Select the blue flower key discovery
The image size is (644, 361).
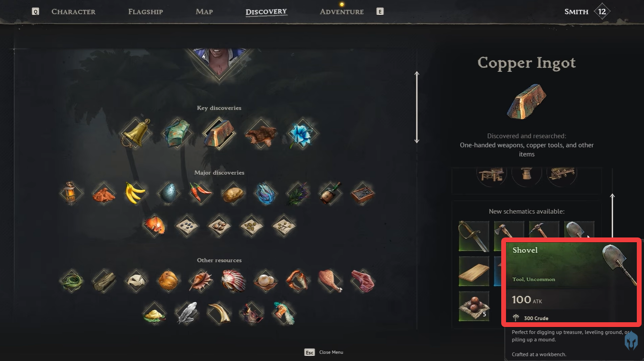302,134
